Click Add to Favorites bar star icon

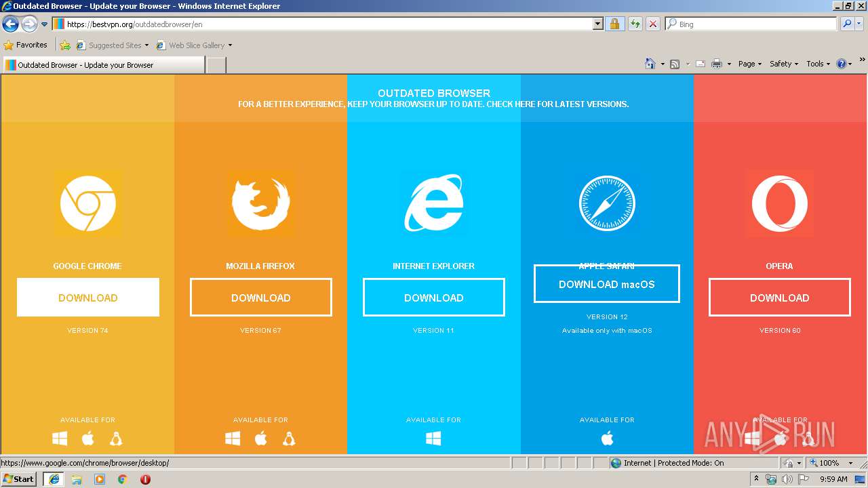click(x=65, y=45)
